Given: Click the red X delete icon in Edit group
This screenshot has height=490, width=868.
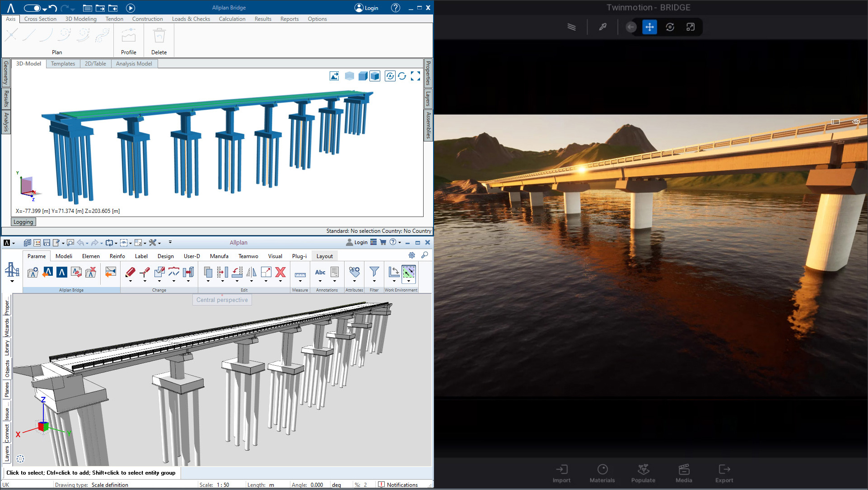Looking at the screenshot, I should pyautogui.click(x=280, y=272).
